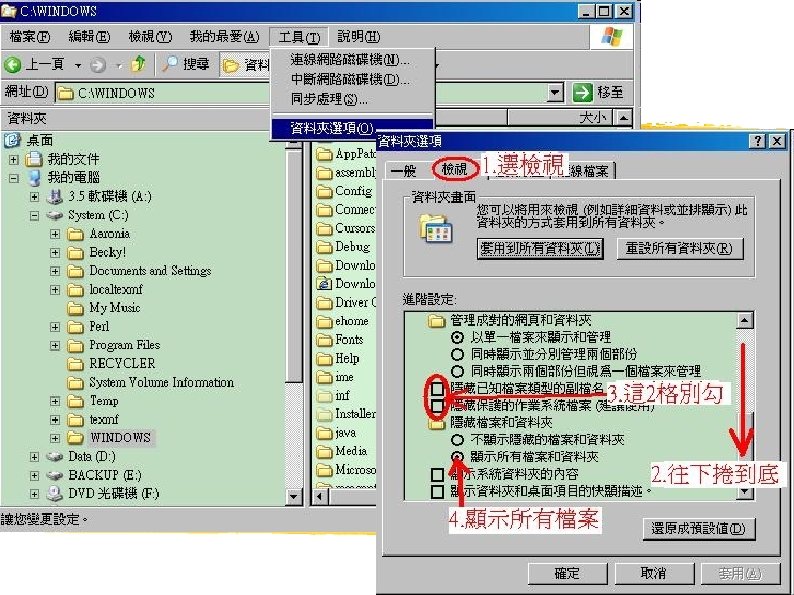Click 套用到所有資料夾(L) button
Image resolution: width=794 pixels, height=595 pixels.
(x=540, y=249)
